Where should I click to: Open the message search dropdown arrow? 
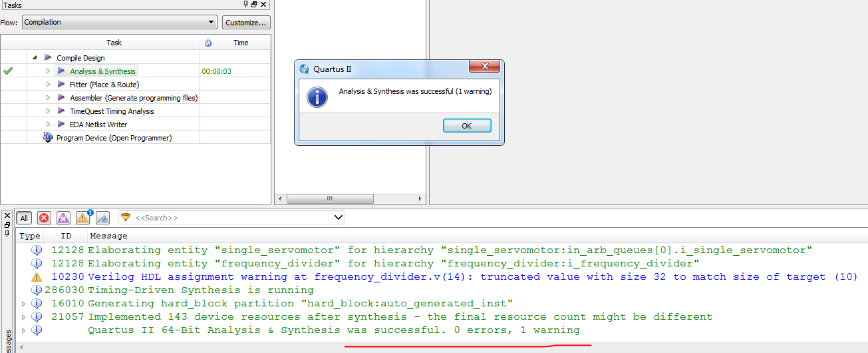click(x=338, y=218)
